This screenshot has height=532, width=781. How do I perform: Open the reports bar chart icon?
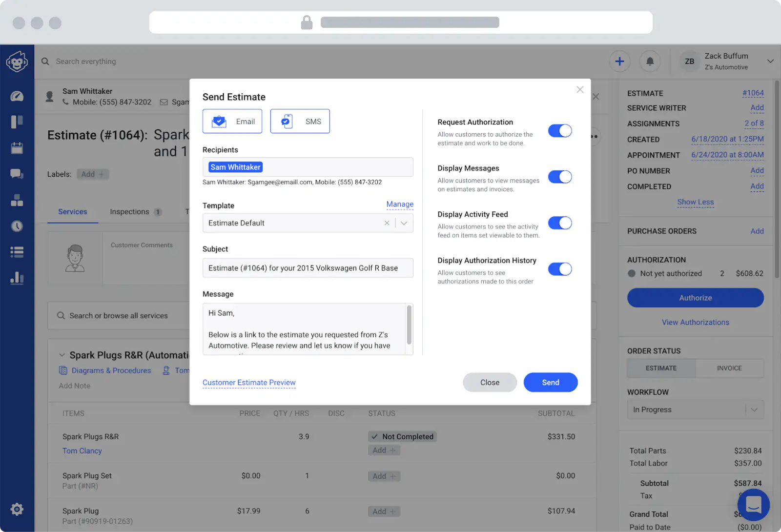pos(17,278)
